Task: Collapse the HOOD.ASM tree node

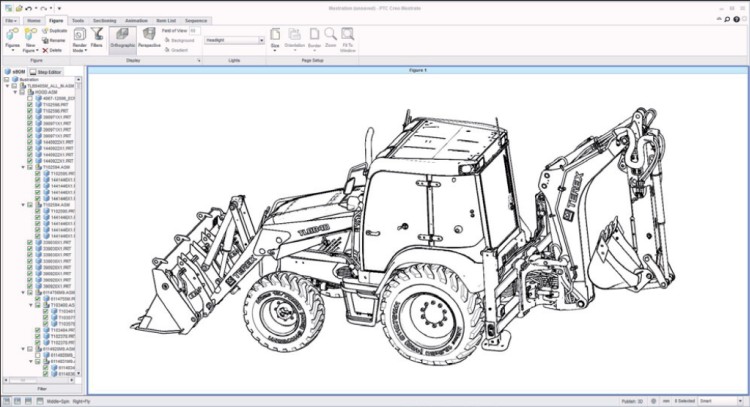Action: [x=15, y=91]
